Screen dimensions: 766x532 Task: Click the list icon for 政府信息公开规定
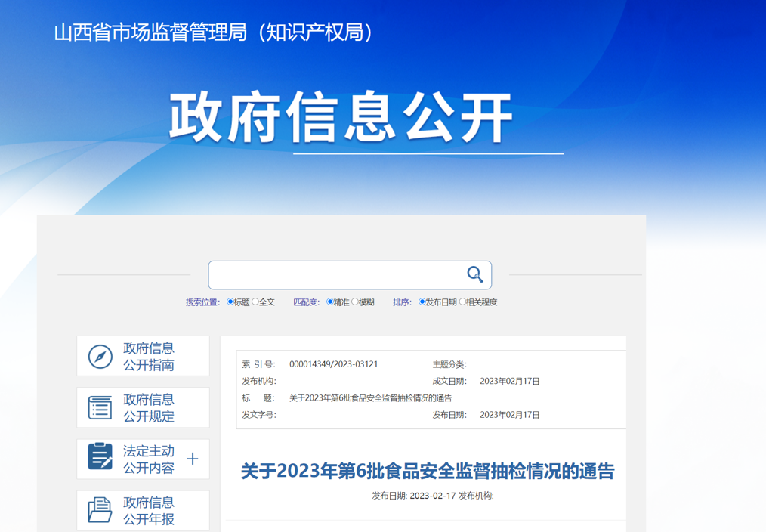100,408
